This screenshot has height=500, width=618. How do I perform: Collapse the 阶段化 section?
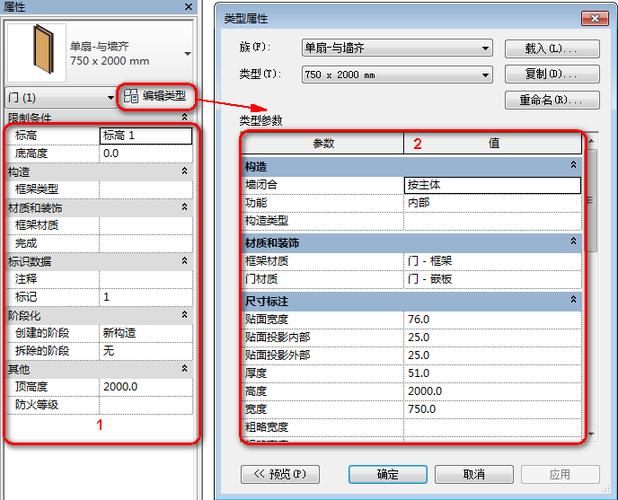(x=184, y=315)
